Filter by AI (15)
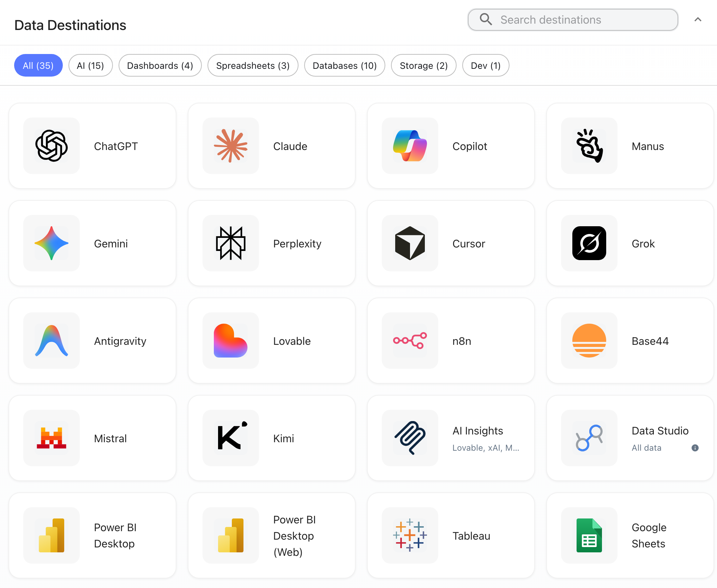The height and width of the screenshot is (588, 717). point(90,65)
